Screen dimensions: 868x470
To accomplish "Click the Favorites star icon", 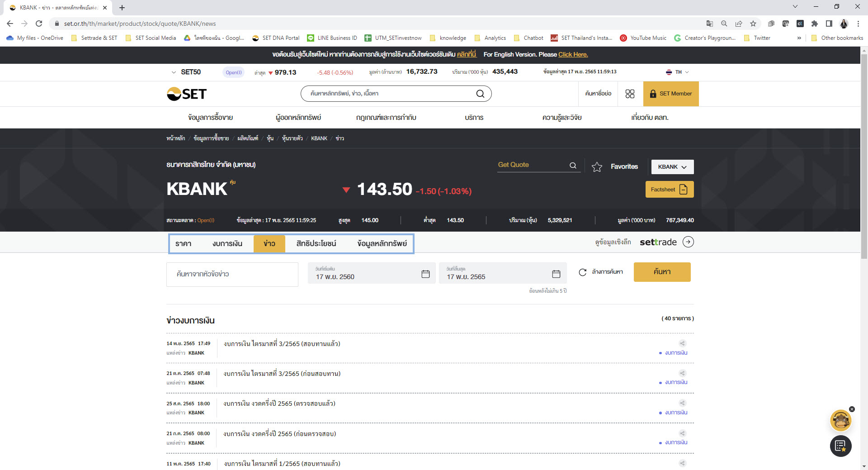I will 597,167.
